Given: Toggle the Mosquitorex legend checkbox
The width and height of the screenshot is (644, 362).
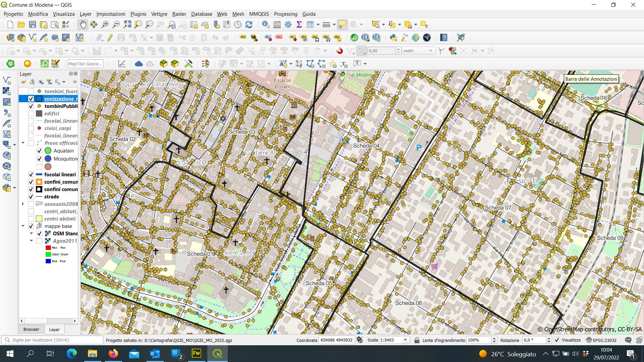Looking at the screenshot, I should point(39,159).
